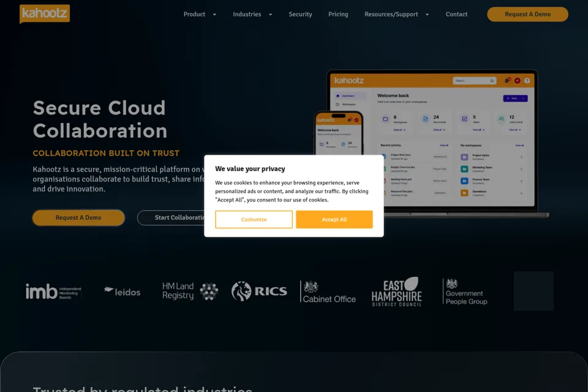Viewport: 588px width, 392px height.
Task: Open the Product menu
Action: click(194, 14)
